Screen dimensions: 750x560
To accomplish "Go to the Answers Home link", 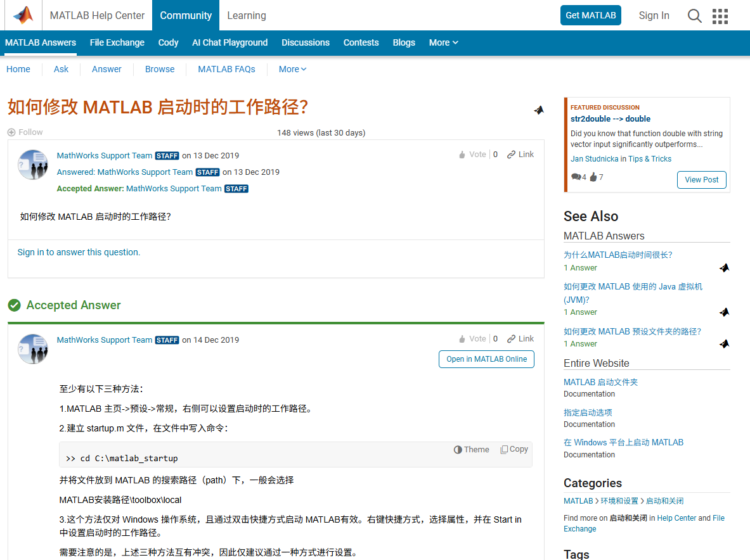I will (x=18, y=69).
